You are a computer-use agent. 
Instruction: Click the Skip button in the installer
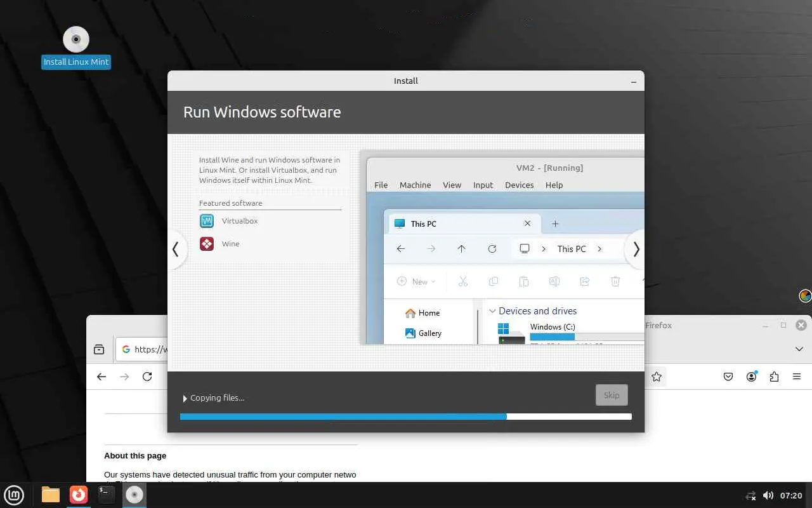point(612,395)
